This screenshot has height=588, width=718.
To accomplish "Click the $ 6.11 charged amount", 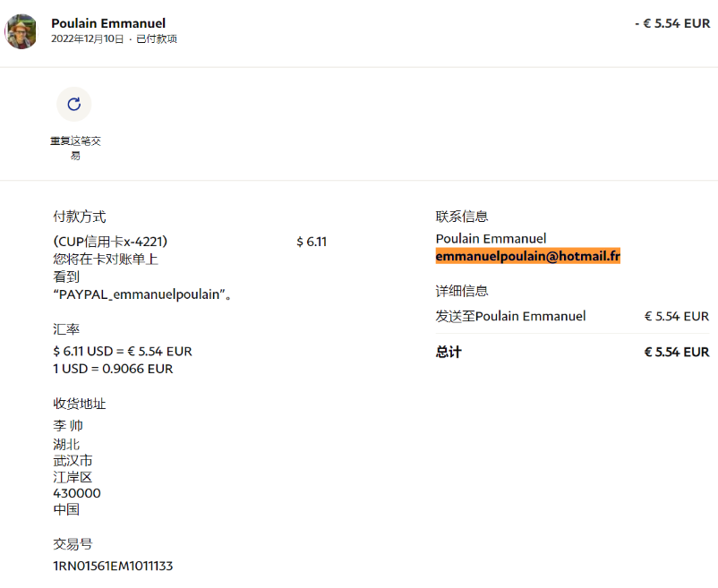I will point(311,242).
